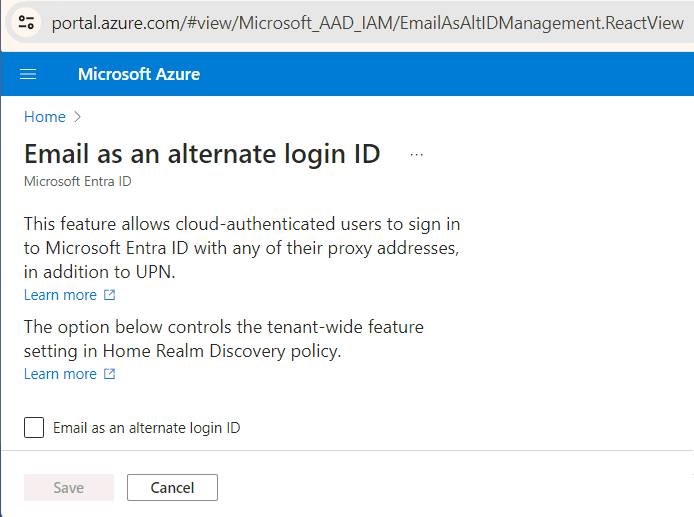Click the breadcrumb chevron after Home
The image size is (694, 517).
pos(77,117)
